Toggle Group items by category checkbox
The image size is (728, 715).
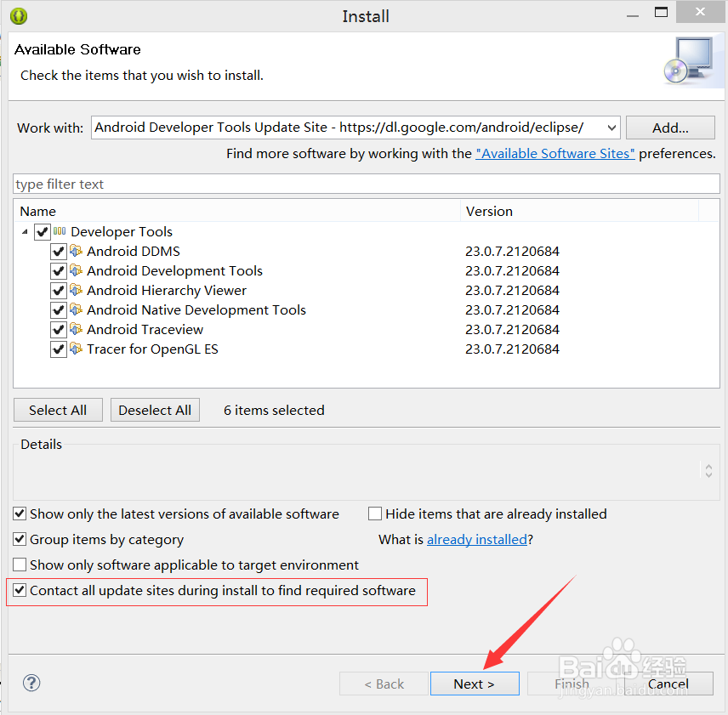[x=20, y=539]
